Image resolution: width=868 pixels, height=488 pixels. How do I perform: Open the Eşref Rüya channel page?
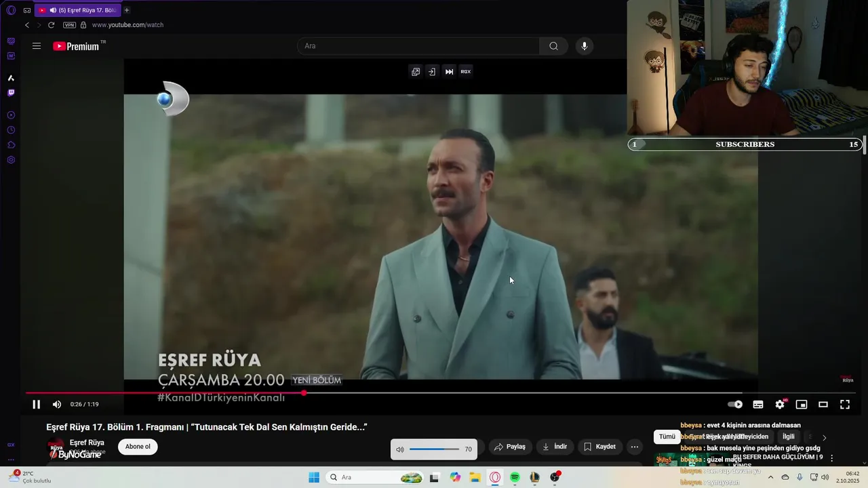87,443
